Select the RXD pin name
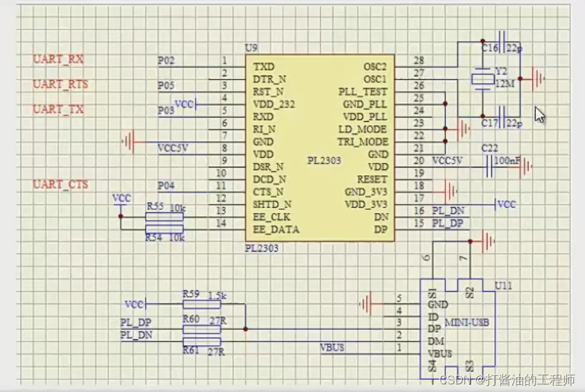This screenshot has width=585, height=392. [264, 117]
